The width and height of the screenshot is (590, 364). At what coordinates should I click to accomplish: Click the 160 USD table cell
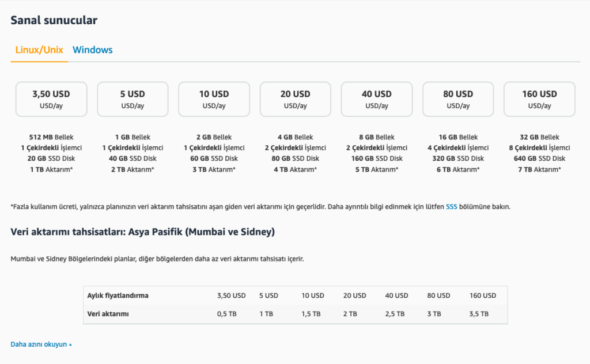coord(483,295)
